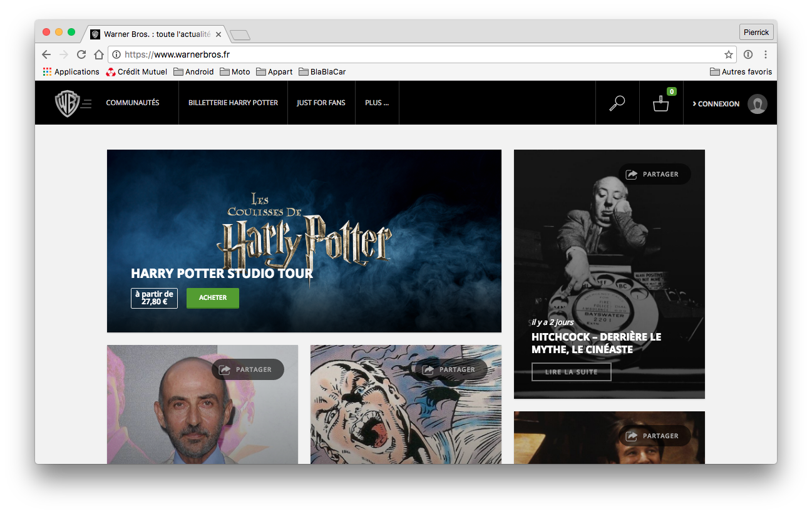
Task: Open a new browser tab
Action: (240, 34)
